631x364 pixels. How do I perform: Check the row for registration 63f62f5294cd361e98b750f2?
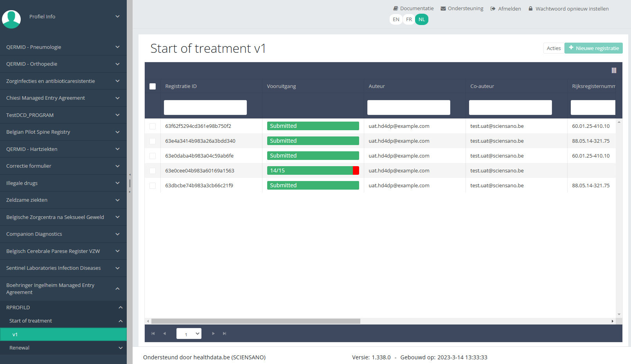153,126
